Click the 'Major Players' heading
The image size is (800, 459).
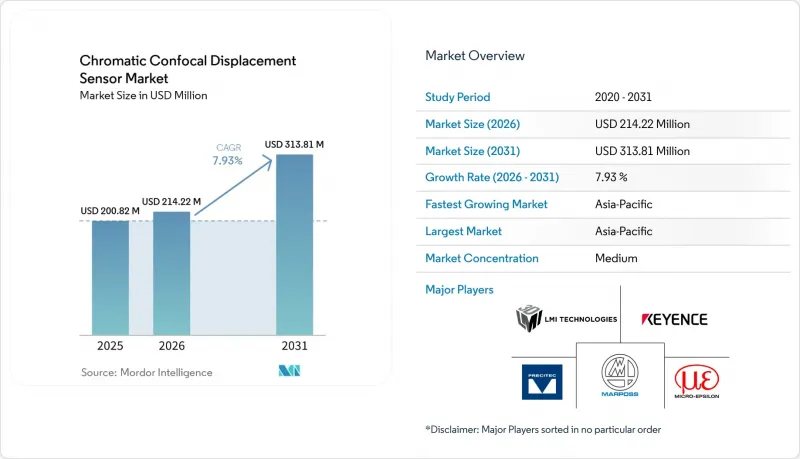(x=459, y=290)
